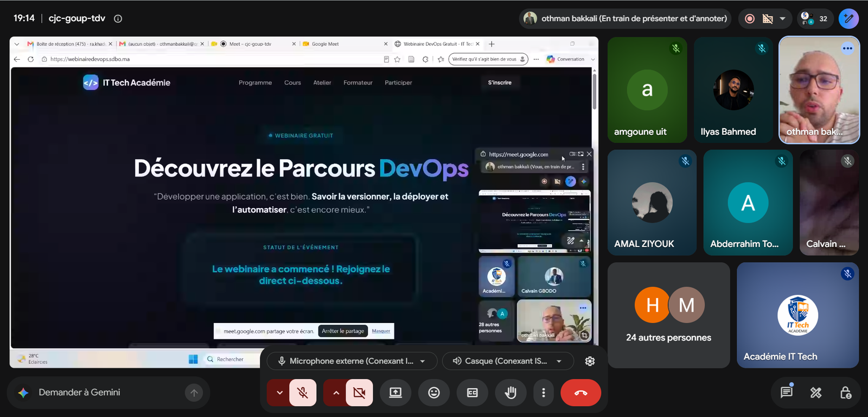The height and width of the screenshot is (417, 868).
Task: Open the chat messages panel icon
Action: click(787, 393)
